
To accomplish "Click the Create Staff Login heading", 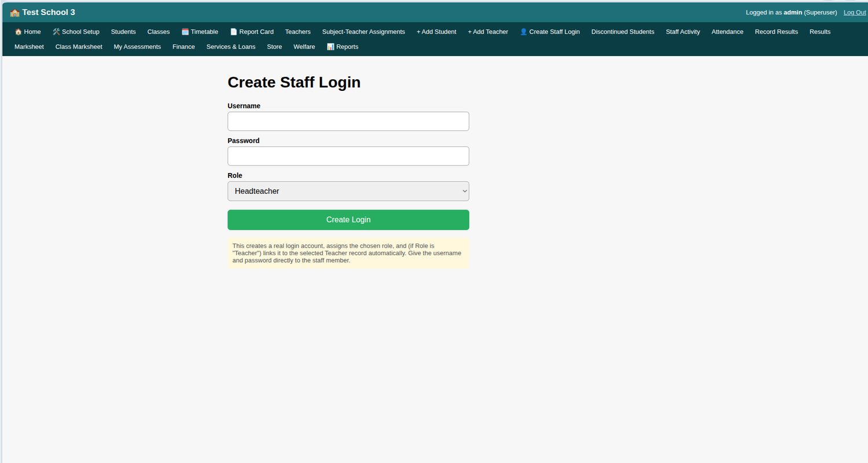I will tap(294, 82).
